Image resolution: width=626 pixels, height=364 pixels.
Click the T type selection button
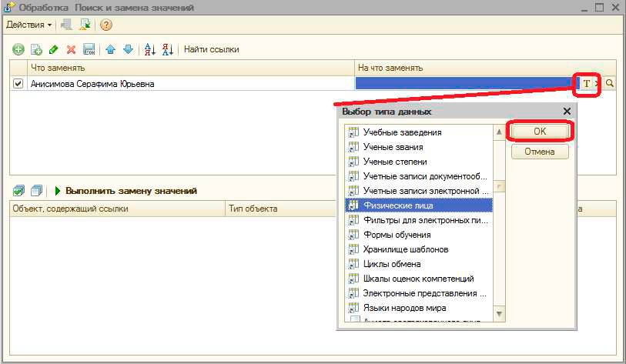tap(587, 84)
